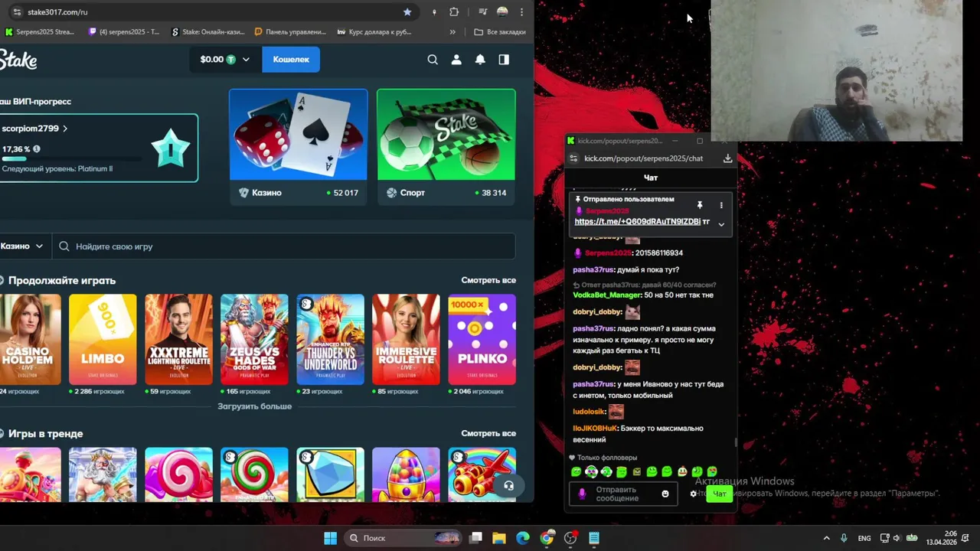Click the pin icon on pinned chat message
980x551 pixels.
coord(699,205)
